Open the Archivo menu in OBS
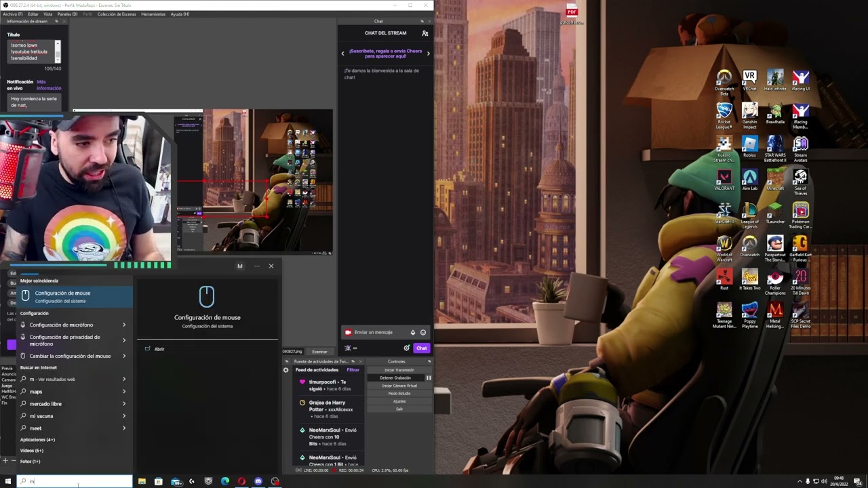Screen dimensions: 868x488 [12, 14]
